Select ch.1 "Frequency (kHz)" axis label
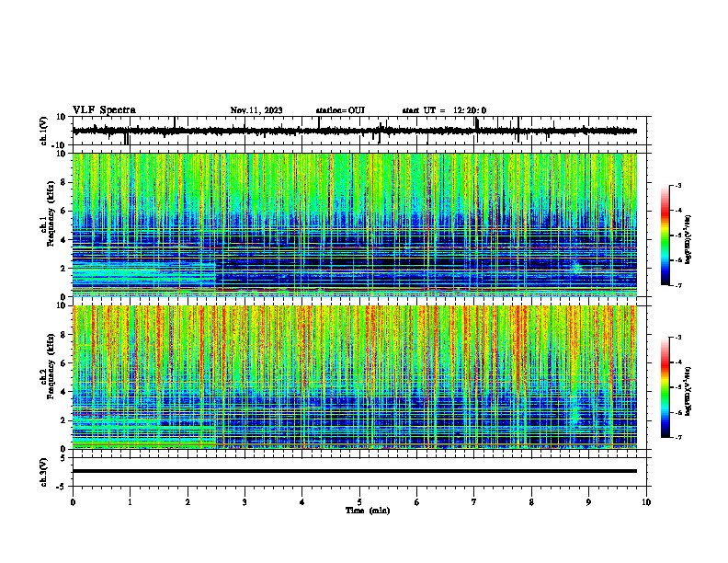 pyautogui.click(x=51, y=214)
